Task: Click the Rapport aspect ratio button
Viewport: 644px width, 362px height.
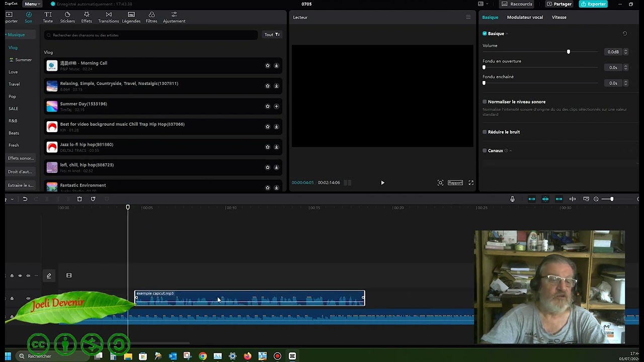Action: tap(455, 183)
